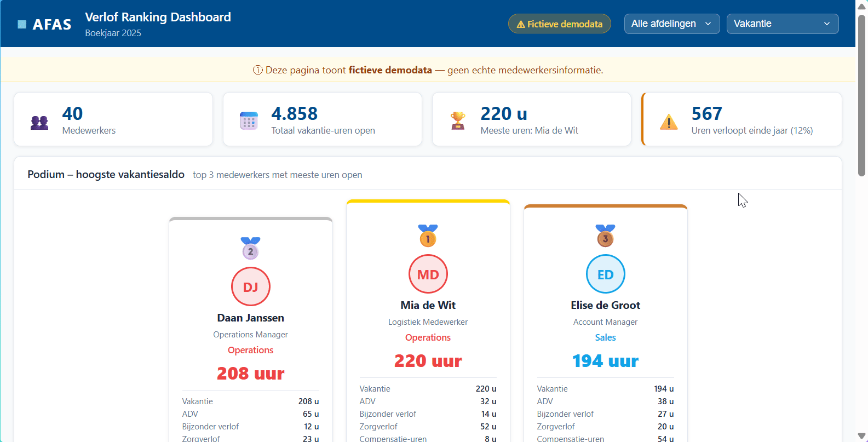Click the Uren verloopt einde jaar label

(x=752, y=130)
